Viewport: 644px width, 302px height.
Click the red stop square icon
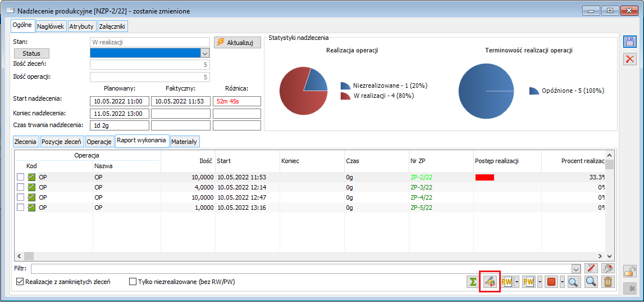coord(551,282)
